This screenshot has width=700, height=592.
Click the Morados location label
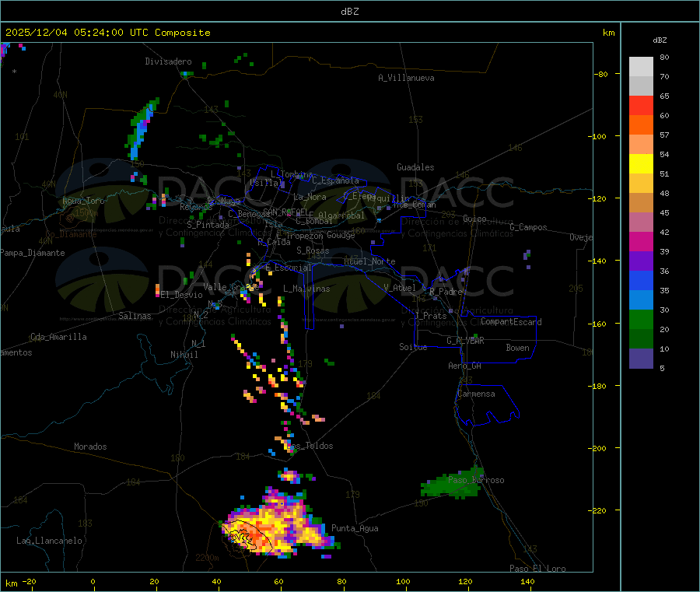pyautogui.click(x=90, y=447)
